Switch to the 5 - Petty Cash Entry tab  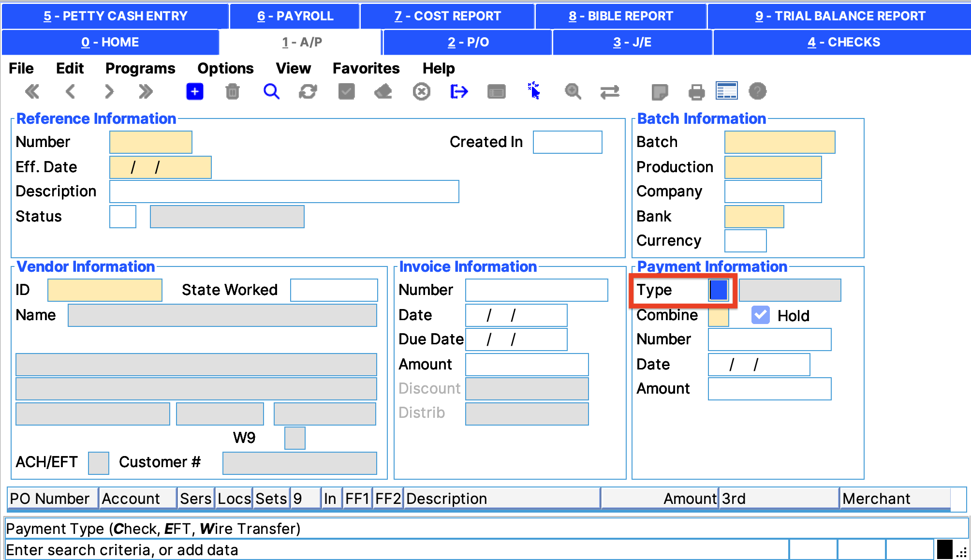pyautogui.click(x=115, y=16)
